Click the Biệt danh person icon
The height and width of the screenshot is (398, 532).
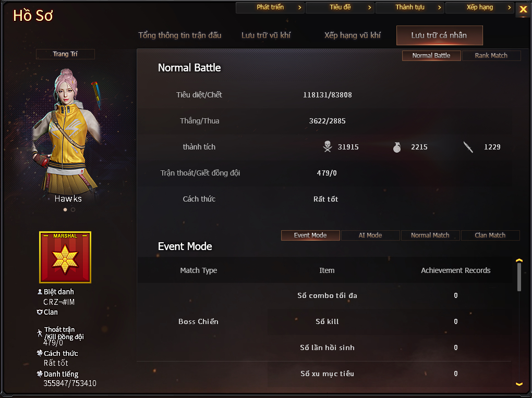click(40, 292)
